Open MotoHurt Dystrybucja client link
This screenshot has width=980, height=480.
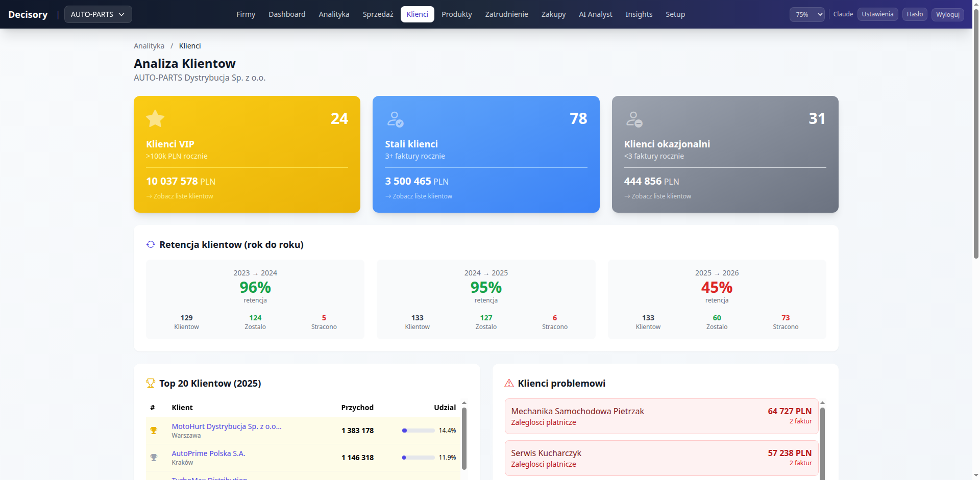pos(226,426)
